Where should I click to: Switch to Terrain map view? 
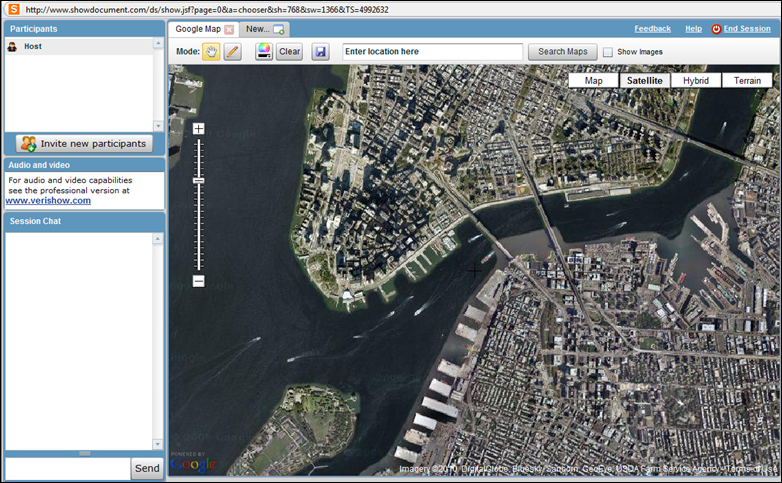click(746, 80)
